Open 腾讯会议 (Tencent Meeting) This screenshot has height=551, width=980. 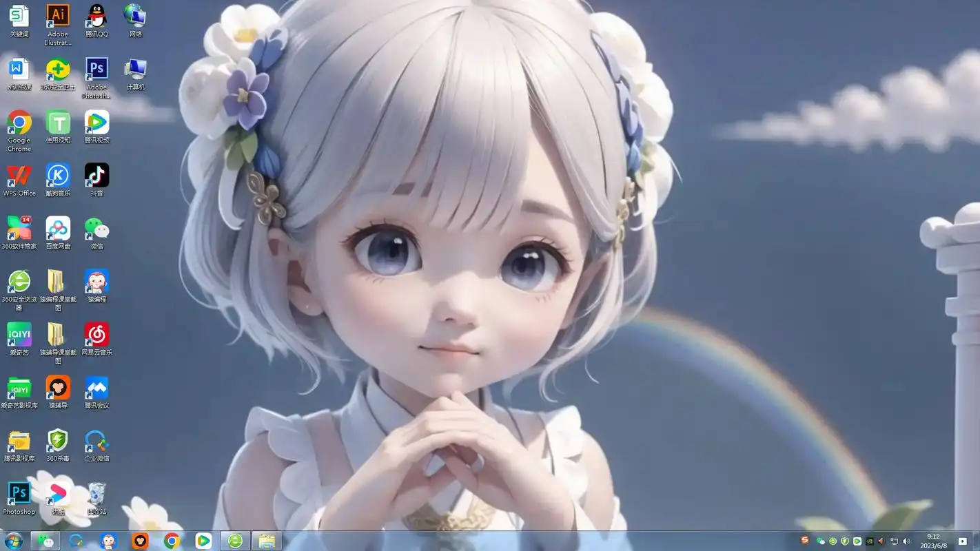(96, 388)
